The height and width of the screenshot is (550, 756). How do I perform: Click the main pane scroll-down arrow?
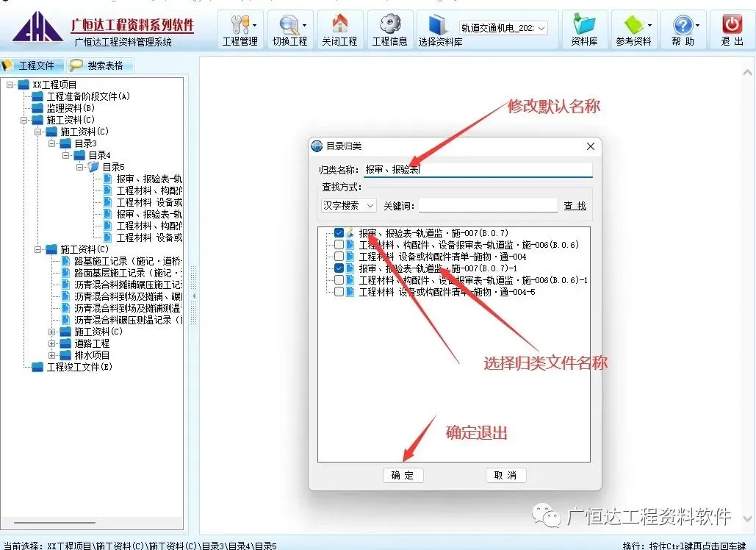click(x=747, y=519)
